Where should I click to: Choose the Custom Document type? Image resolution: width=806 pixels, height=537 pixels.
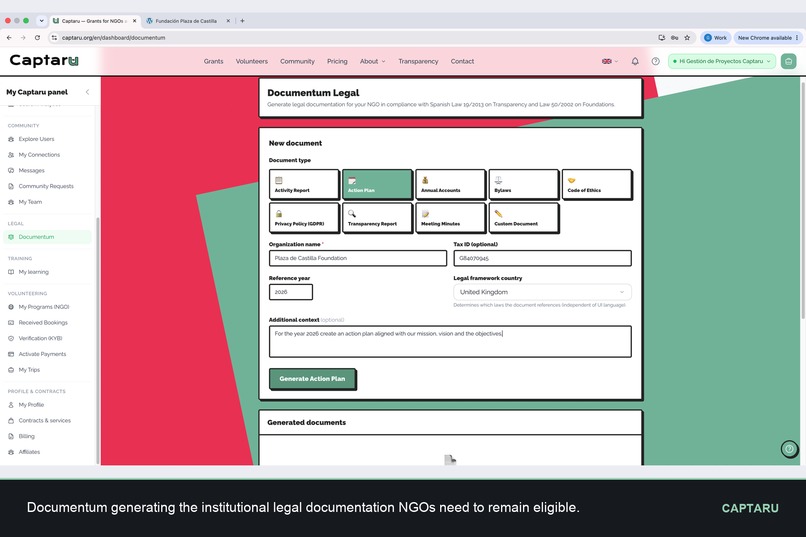tap(523, 217)
